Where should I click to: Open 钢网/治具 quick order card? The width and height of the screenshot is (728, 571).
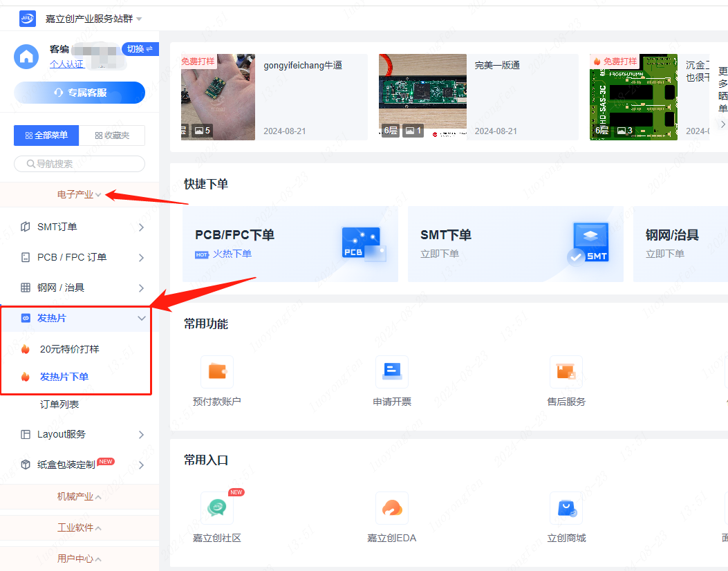681,244
